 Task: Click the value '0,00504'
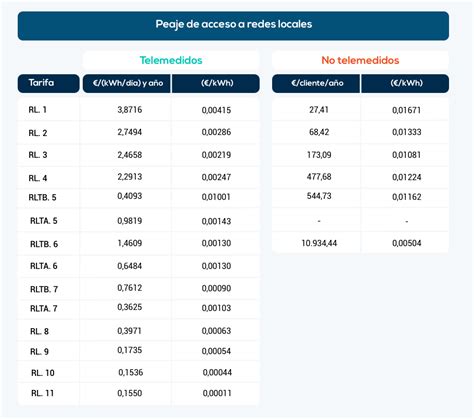point(407,243)
